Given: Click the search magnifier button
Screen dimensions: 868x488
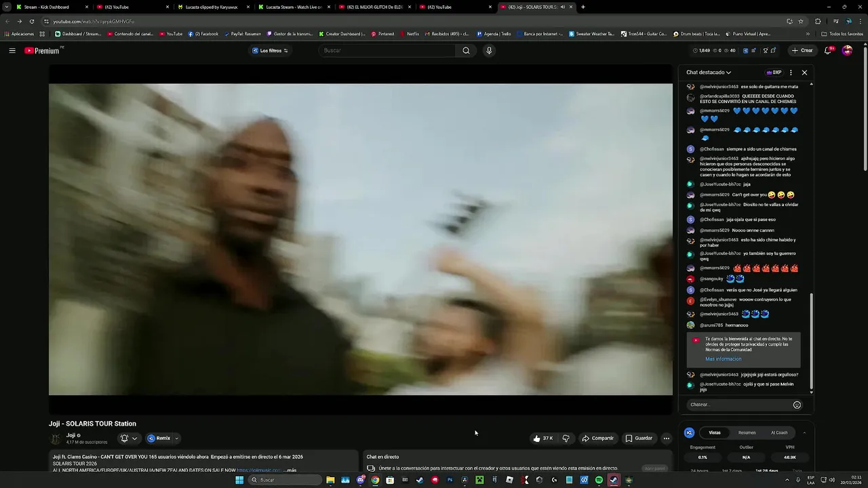Looking at the screenshot, I should pyautogui.click(x=466, y=50).
